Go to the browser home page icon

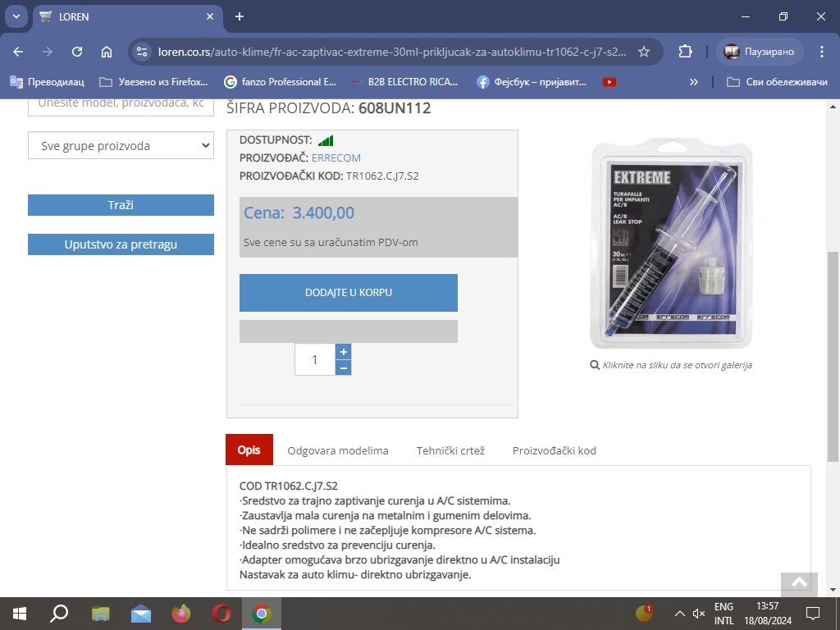pyautogui.click(x=107, y=52)
